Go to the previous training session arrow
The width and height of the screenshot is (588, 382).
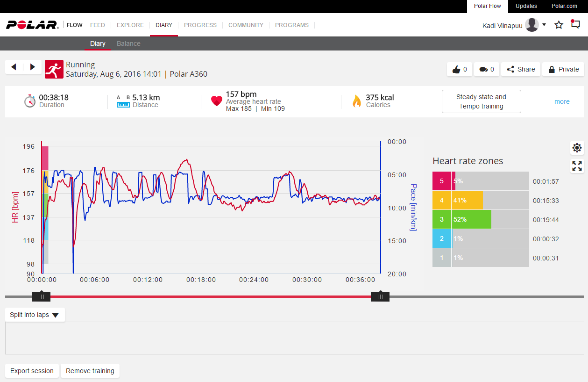14,67
